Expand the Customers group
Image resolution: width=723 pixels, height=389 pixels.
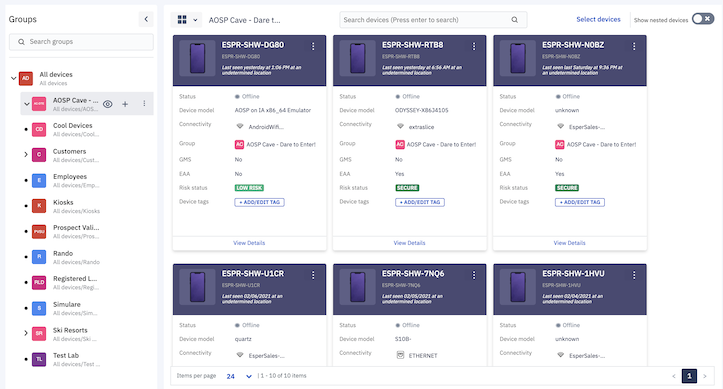coord(26,155)
